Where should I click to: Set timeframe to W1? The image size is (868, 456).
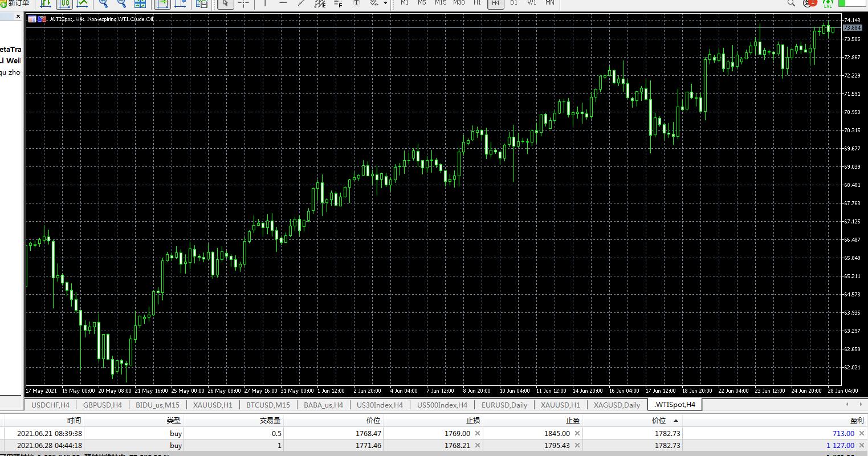point(532,3)
